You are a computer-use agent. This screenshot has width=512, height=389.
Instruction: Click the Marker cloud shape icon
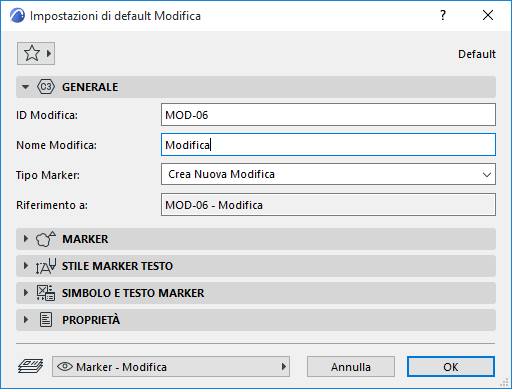click(46, 239)
